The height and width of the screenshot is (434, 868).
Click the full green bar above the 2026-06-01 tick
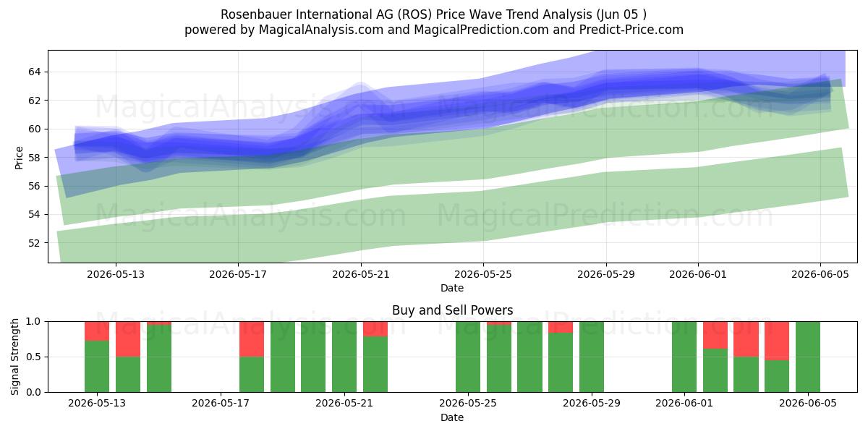(684, 357)
